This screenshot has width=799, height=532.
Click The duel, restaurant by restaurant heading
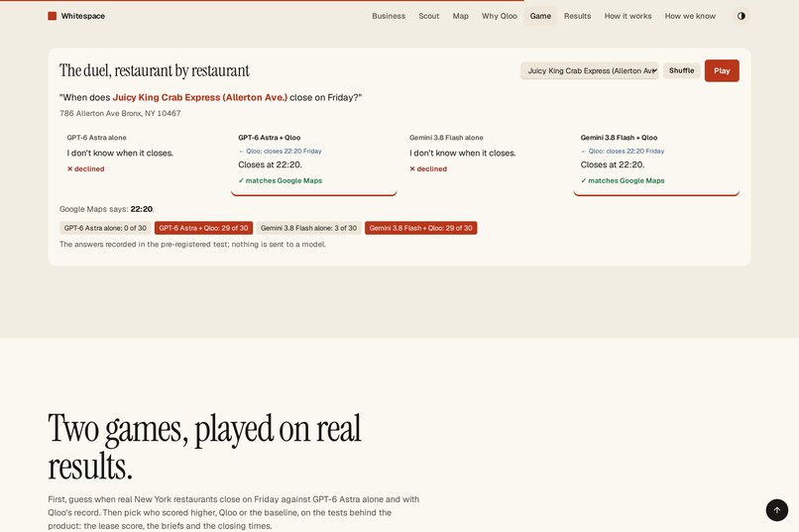(155, 70)
